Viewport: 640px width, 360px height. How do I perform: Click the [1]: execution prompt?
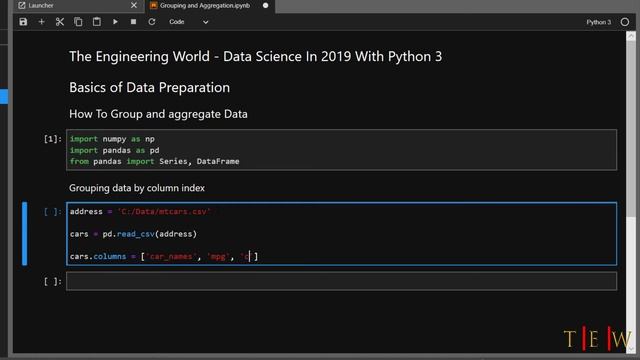pyautogui.click(x=53, y=139)
